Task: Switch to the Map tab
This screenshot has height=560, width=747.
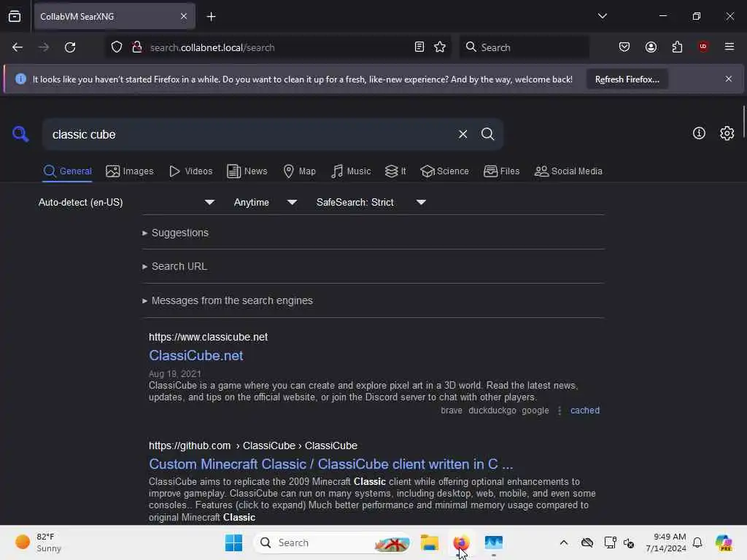Action: 299,171
